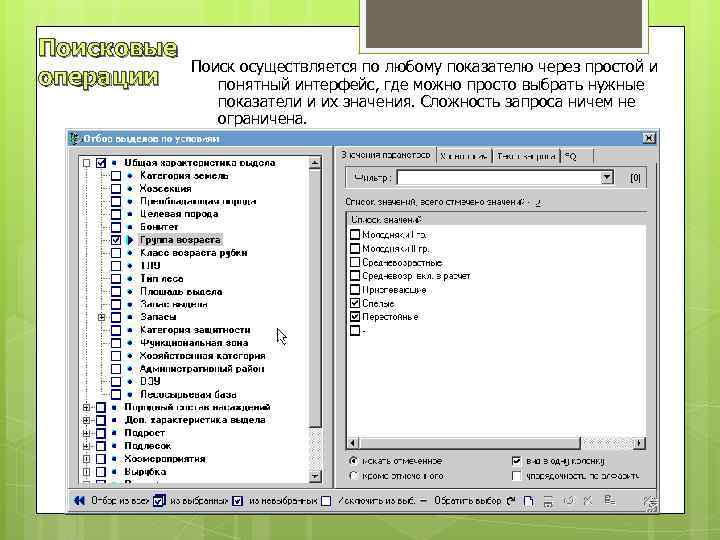Expand the 'Подрост' node

[x=86, y=433]
